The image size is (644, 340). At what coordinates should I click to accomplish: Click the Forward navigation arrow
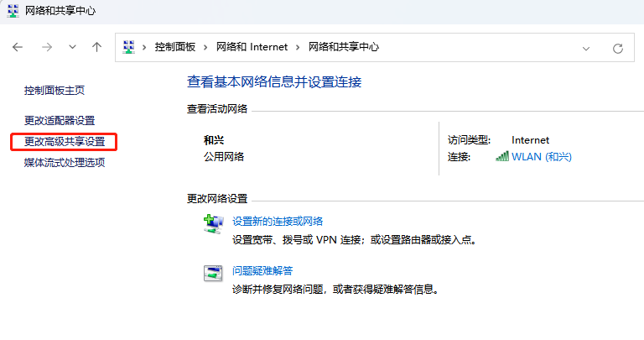[x=47, y=48]
